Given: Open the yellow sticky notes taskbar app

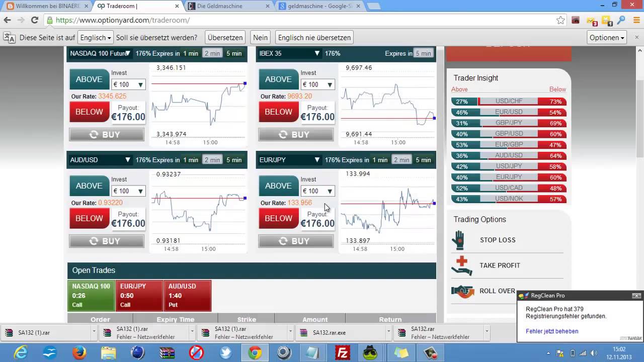Looking at the screenshot, I should 401,353.
